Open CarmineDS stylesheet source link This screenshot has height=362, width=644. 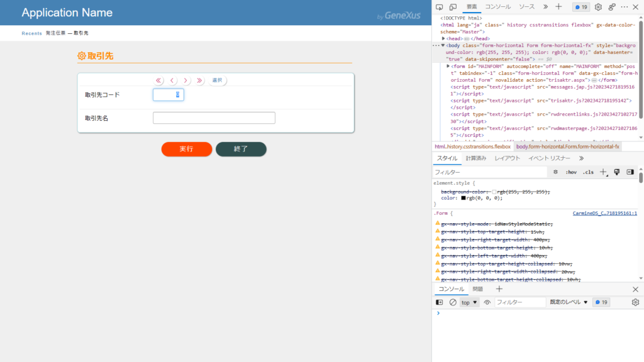point(604,214)
